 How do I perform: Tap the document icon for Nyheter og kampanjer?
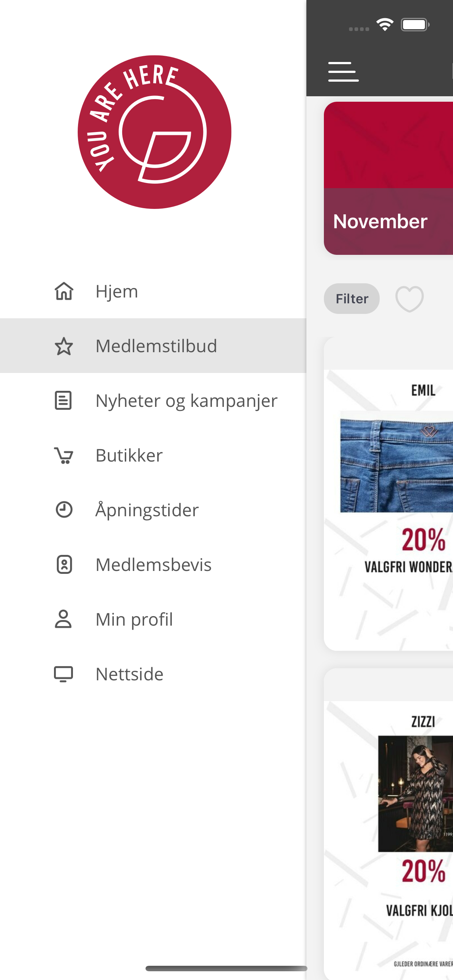(x=63, y=401)
